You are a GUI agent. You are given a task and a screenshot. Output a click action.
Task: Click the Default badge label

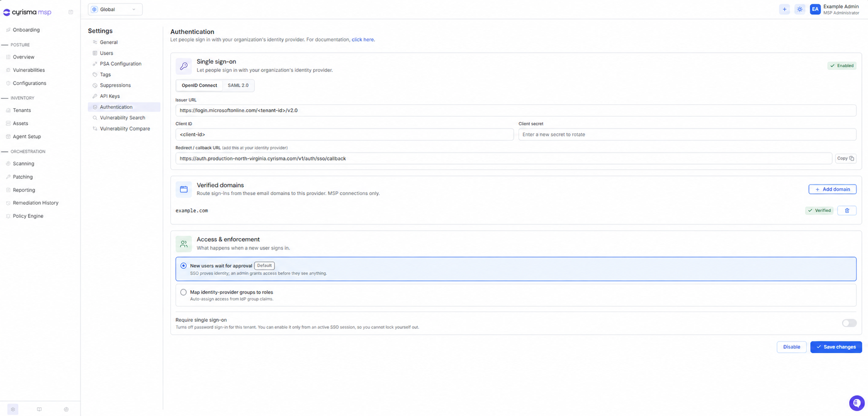[264, 266]
